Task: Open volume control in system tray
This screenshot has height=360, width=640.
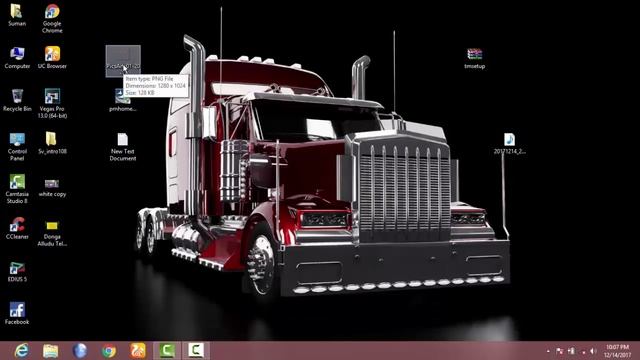Action: (x=593, y=351)
